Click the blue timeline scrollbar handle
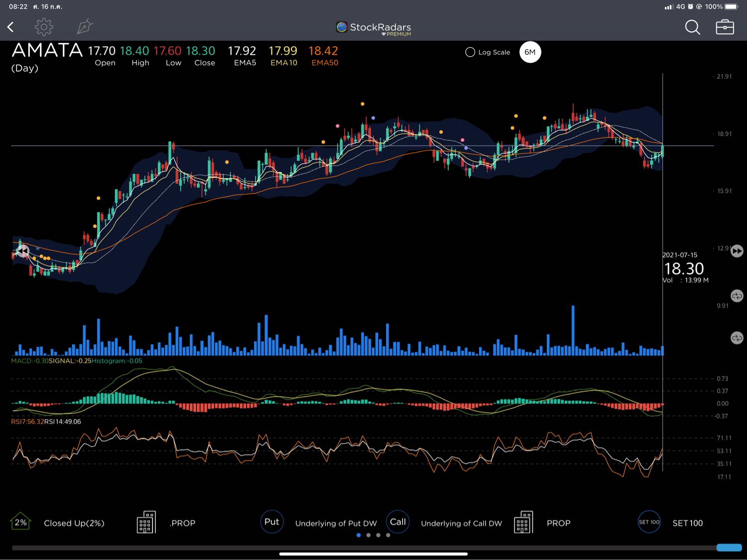 click(729, 548)
